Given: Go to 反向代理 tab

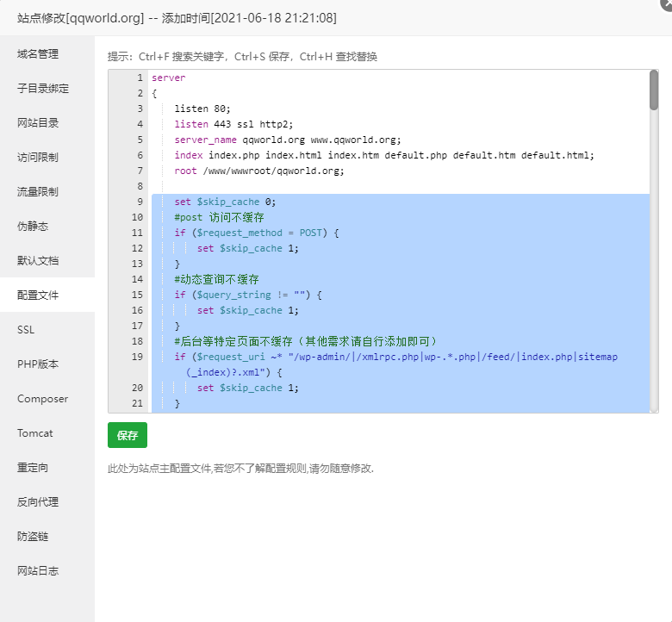Looking at the screenshot, I should (x=38, y=501).
